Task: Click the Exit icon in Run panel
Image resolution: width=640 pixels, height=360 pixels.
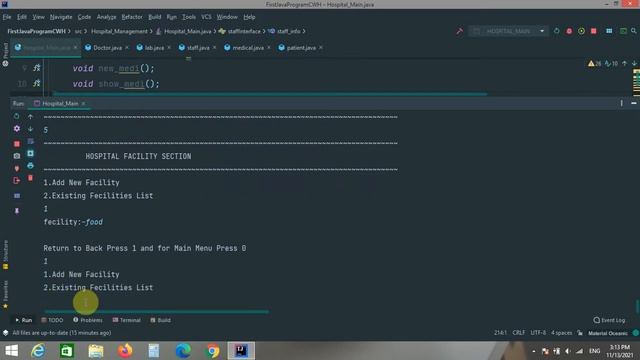Action: (x=17, y=180)
